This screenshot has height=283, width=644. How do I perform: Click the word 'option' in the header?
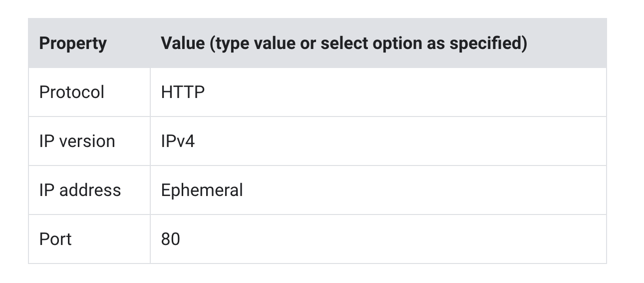(x=393, y=43)
